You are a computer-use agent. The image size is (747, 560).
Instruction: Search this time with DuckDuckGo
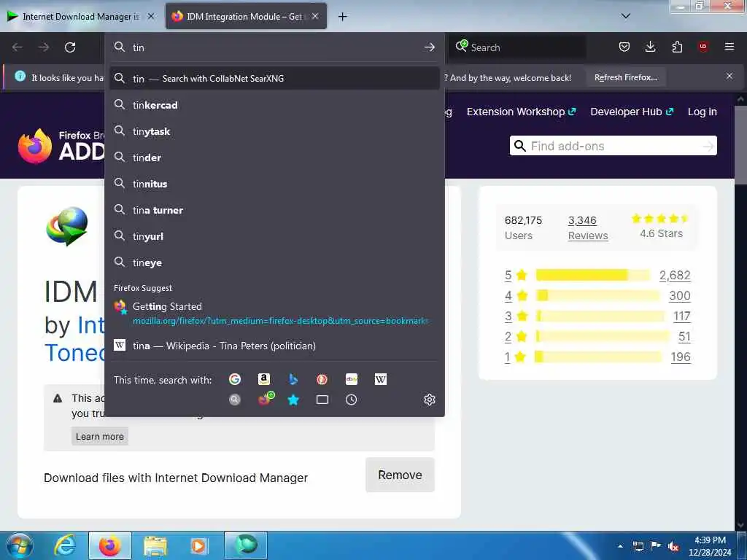(x=322, y=379)
